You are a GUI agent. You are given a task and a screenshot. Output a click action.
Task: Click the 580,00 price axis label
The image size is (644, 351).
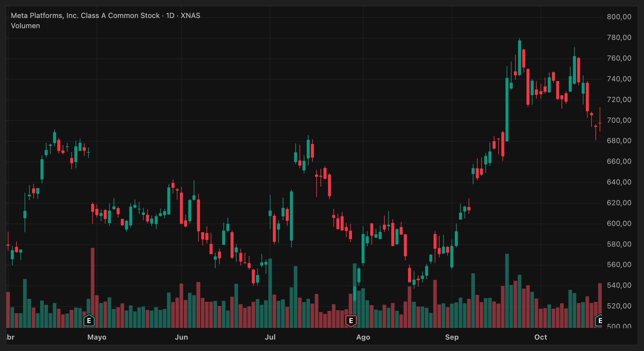pos(619,244)
